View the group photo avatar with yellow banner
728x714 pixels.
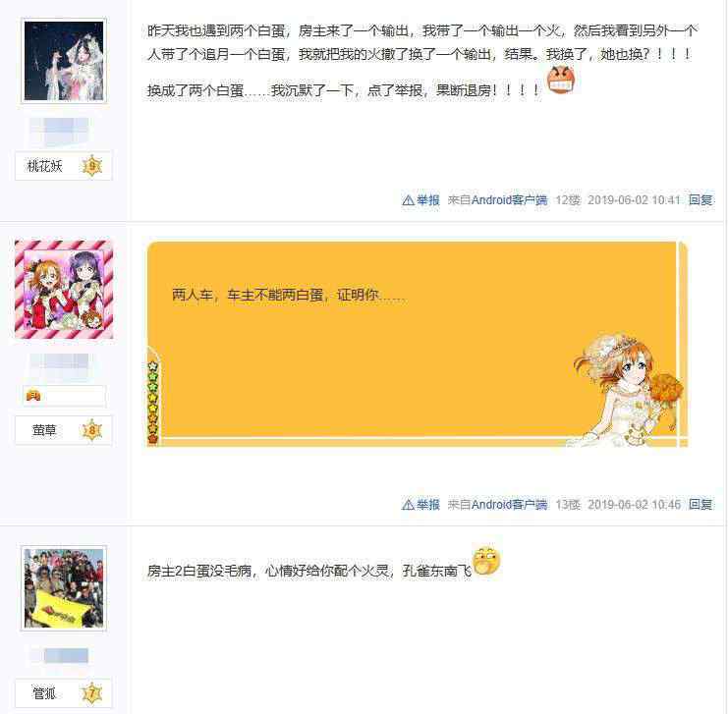(64, 588)
